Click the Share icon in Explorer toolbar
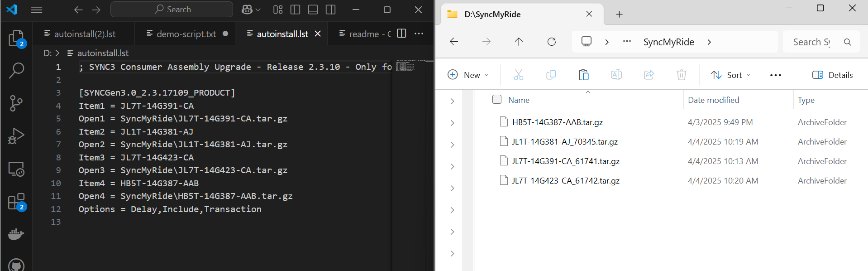 tap(649, 75)
